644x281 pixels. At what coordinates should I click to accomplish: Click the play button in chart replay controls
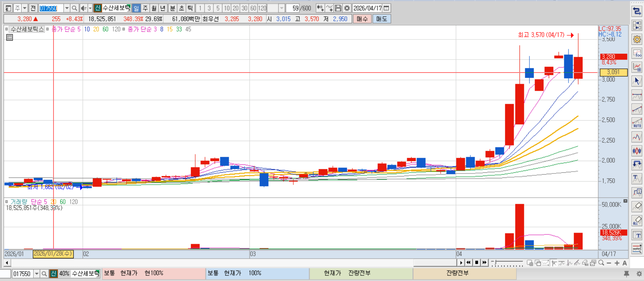point(461,263)
